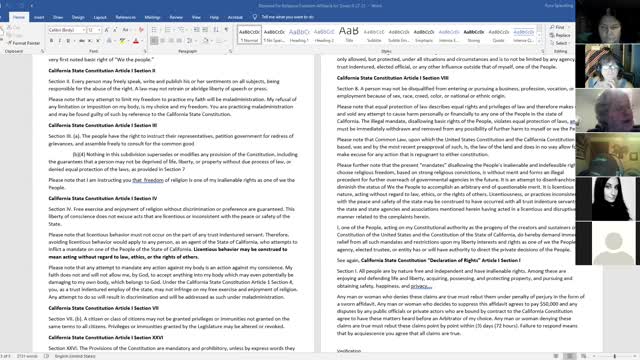The image size is (640, 360).
Task: Expand the Styles gallery More arrow
Action: coord(540,42)
